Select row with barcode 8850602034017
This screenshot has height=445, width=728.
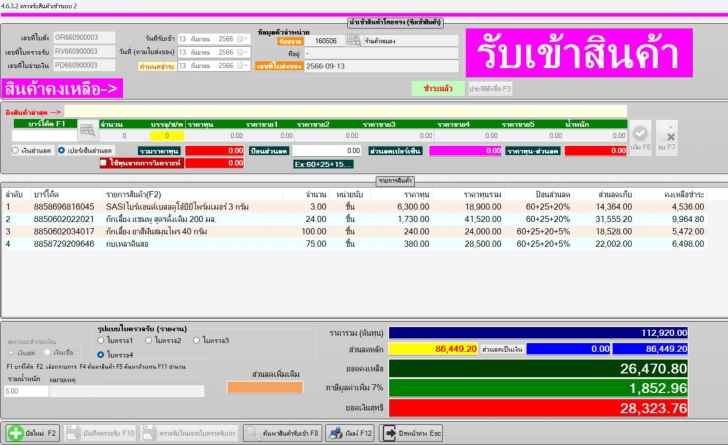(355, 231)
